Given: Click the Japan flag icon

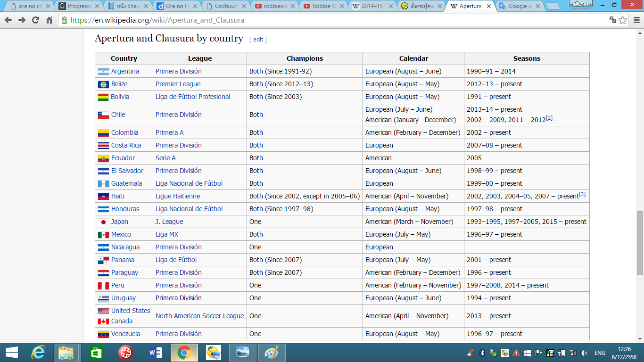Looking at the screenshot, I should [x=103, y=222].
